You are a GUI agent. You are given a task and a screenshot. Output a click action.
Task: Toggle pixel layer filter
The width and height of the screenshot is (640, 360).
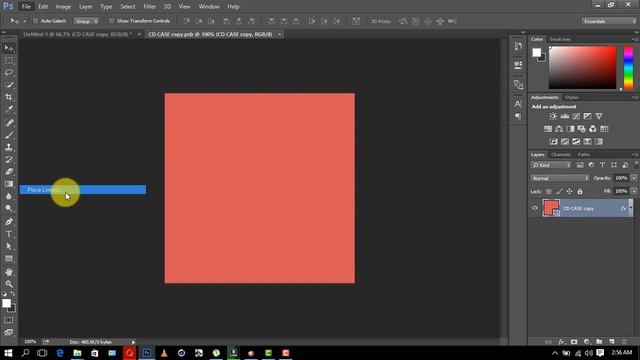point(580,165)
